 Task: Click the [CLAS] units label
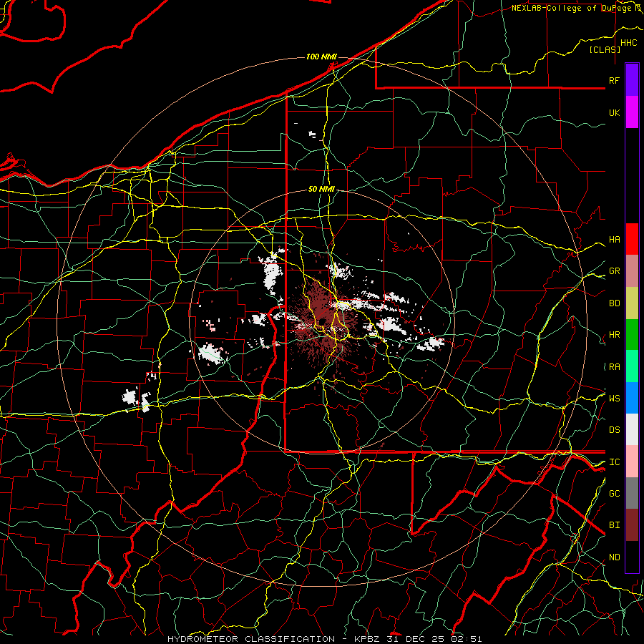[x=605, y=49]
